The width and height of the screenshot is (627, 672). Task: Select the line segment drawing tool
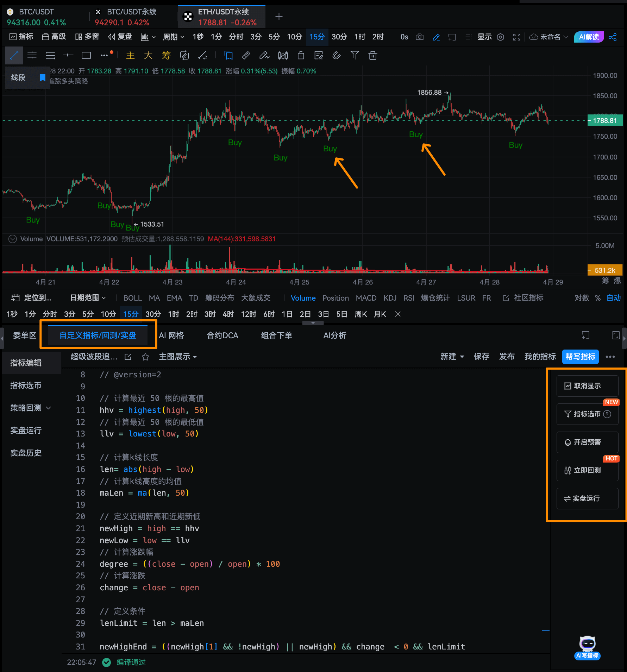pos(14,56)
